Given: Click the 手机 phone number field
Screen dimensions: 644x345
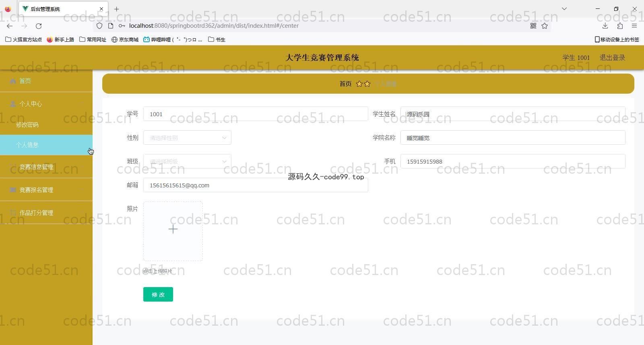Looking at the screenshot, I should point(512,161).
